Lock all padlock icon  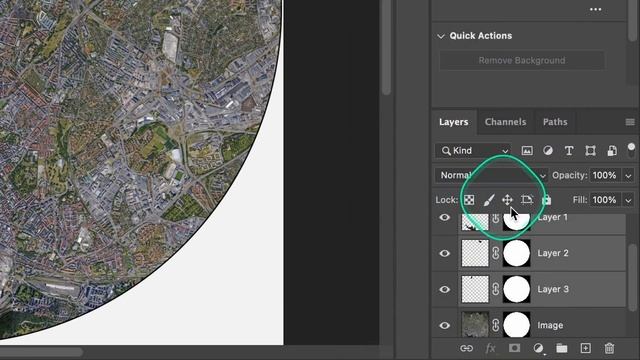[x=547, y=200]
